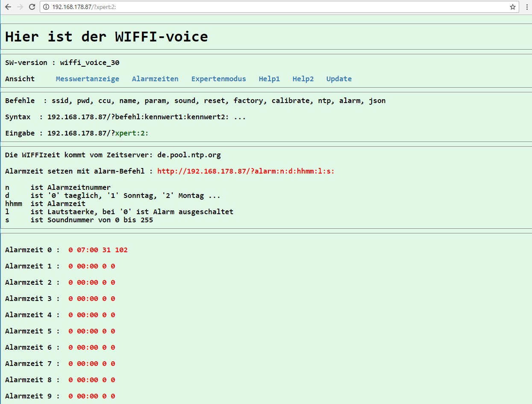This screenshot has width=532, height=404.
Task: Click the Alarmzeit 7 row
Action: [x=60, y=363]
